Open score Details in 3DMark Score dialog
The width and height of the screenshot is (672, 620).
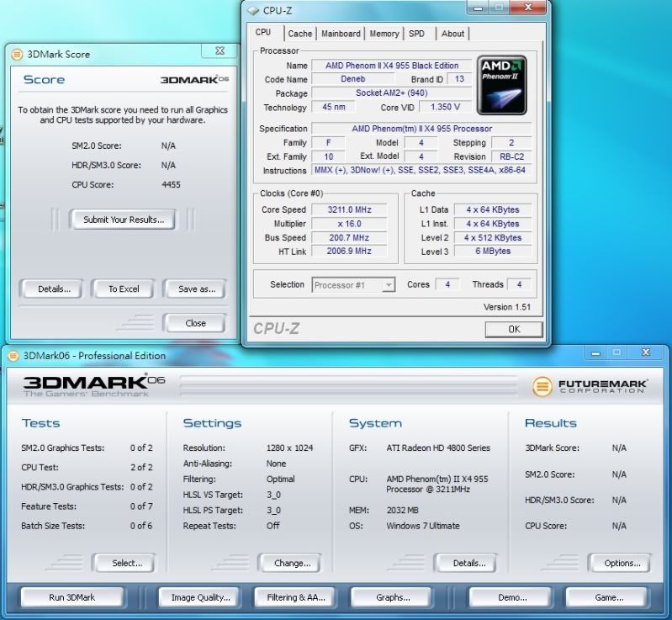pos(54,289)
